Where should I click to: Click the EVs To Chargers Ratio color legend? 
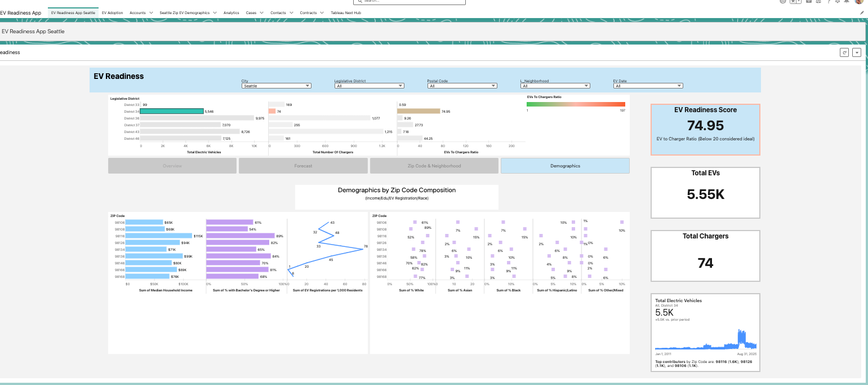pos(576,104)
